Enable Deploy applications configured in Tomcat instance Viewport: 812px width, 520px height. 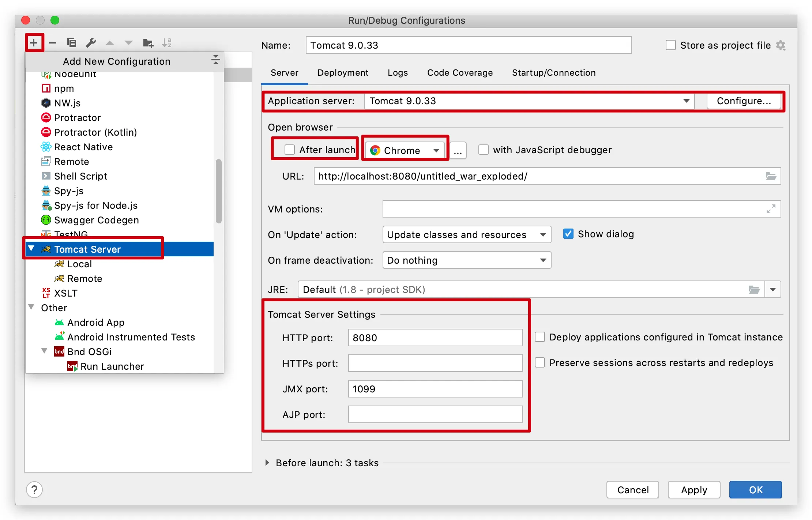tap(540, 337)
